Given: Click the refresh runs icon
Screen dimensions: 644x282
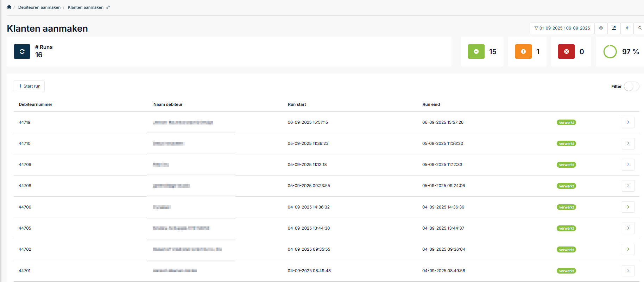Looking at the screenshot, I should (22, 51).
